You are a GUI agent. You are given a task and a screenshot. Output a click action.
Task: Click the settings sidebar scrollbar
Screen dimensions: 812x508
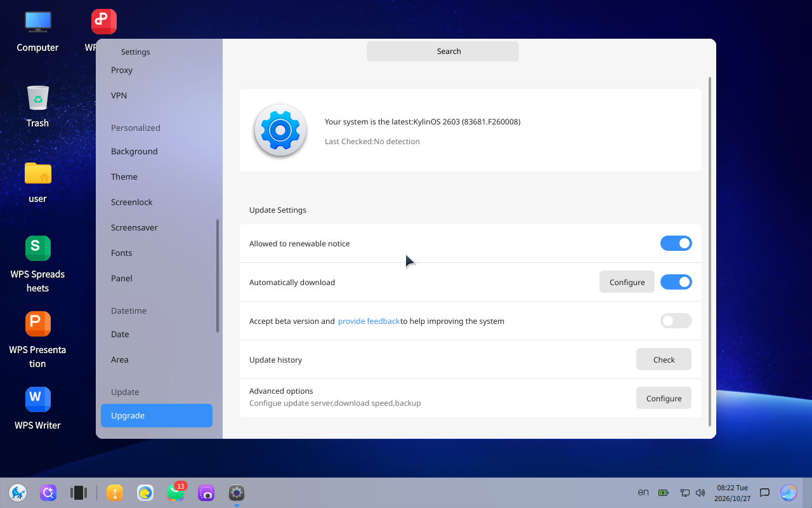(218, 276)
